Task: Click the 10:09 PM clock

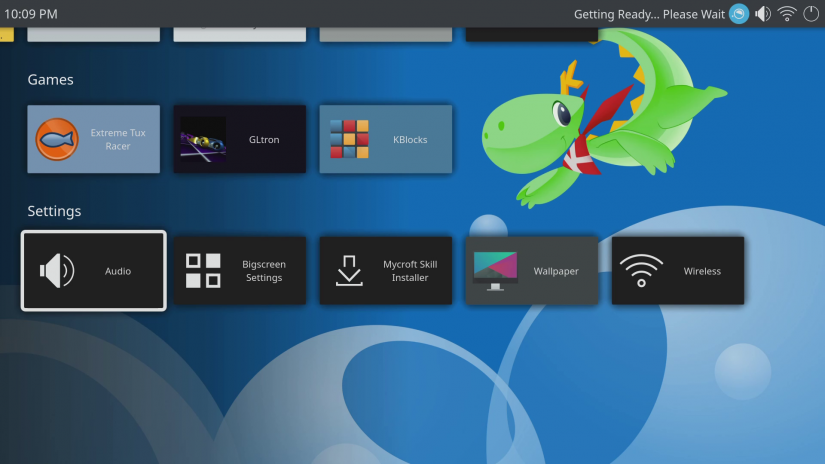Action: 31,14
